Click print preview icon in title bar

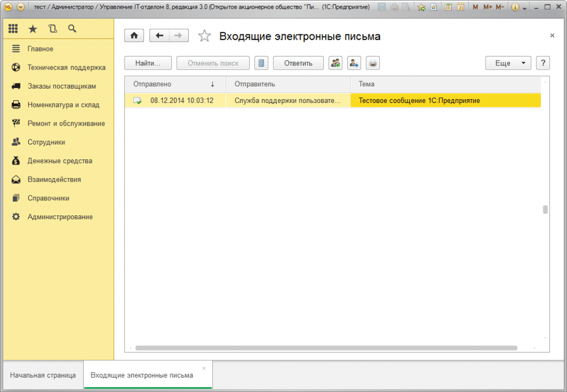coord(406,7)
